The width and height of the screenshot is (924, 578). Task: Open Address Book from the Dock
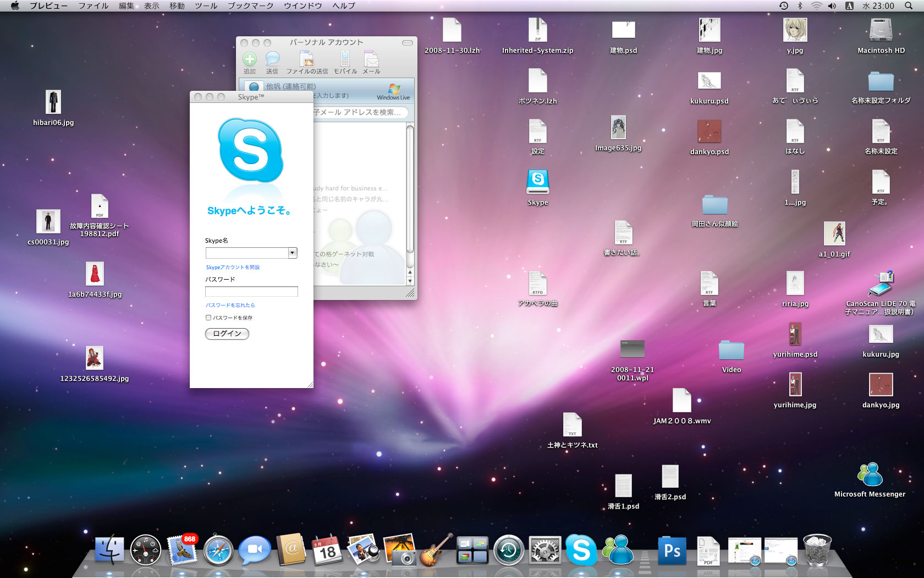point(291,549)
